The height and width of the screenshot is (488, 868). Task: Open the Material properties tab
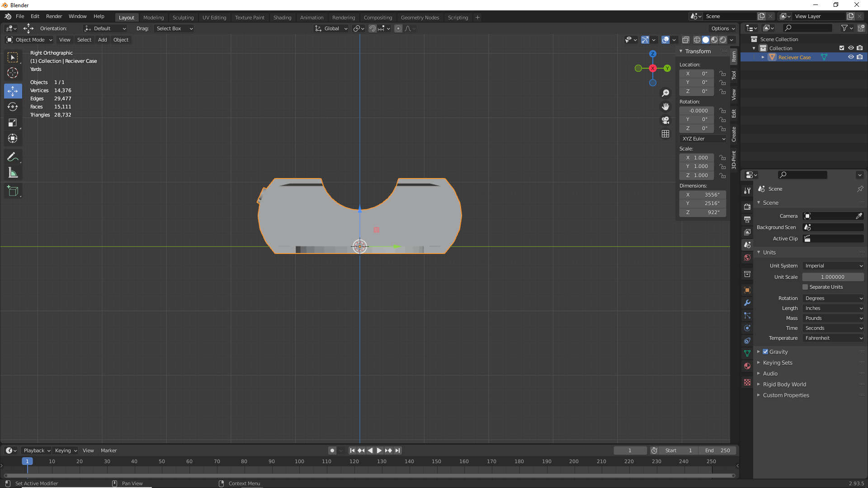tap(747, 366)
